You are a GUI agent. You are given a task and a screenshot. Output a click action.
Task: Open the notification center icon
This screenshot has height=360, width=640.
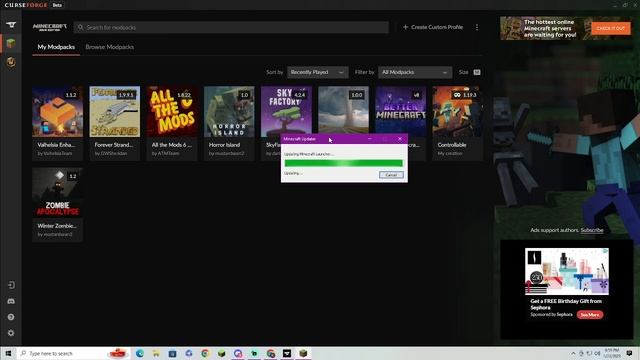coord(629,353)
